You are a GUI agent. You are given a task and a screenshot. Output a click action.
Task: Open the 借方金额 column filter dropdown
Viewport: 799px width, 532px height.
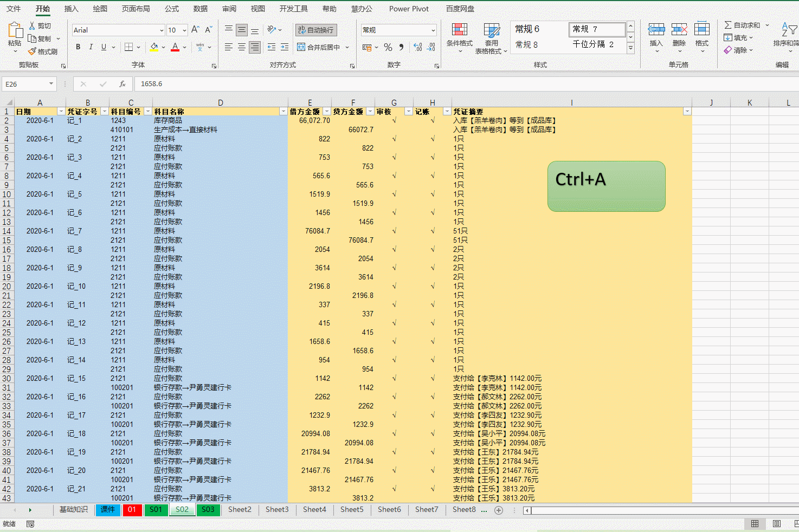coord(326,111)
